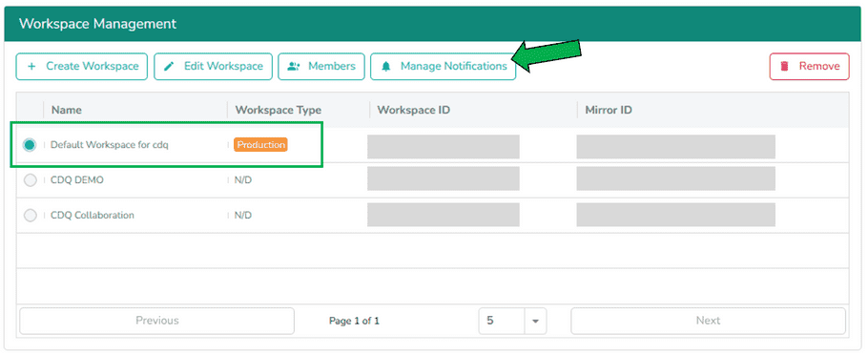Click the pencil icon on Edit Workspace
Screen dimensions: 868x355
click(x=170, y=67)
